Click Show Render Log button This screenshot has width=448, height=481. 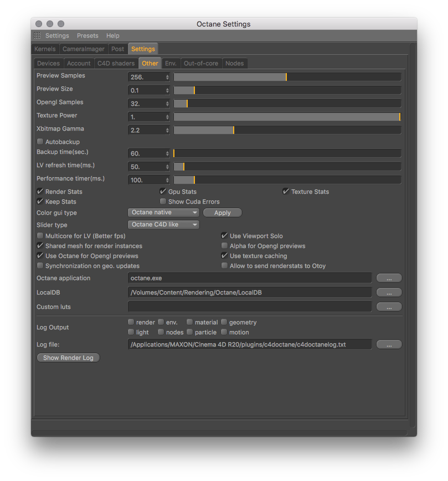68,358
